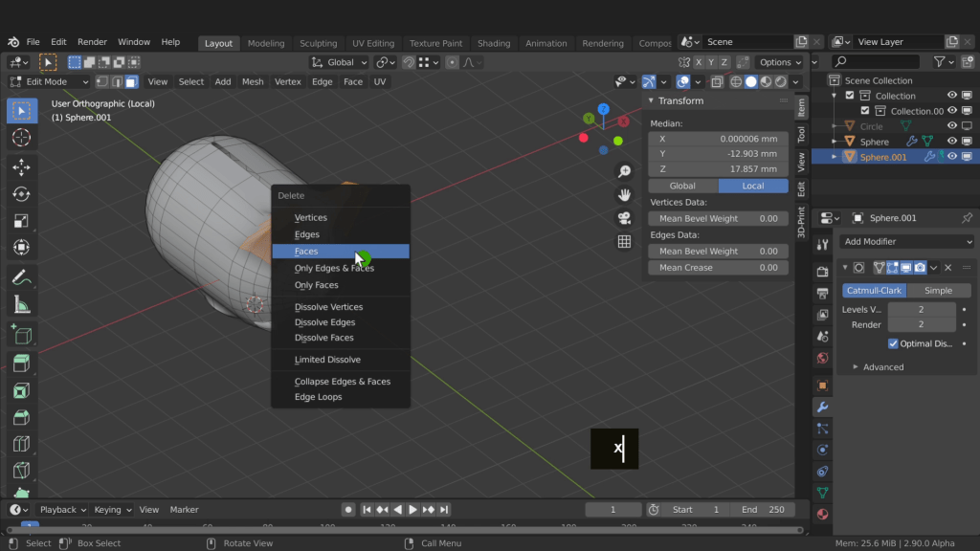Image resolution: width=980 pixels, height=551 pixels.
Task: Toggle visibility of Circle object
Action: click(x=952, y=126)
